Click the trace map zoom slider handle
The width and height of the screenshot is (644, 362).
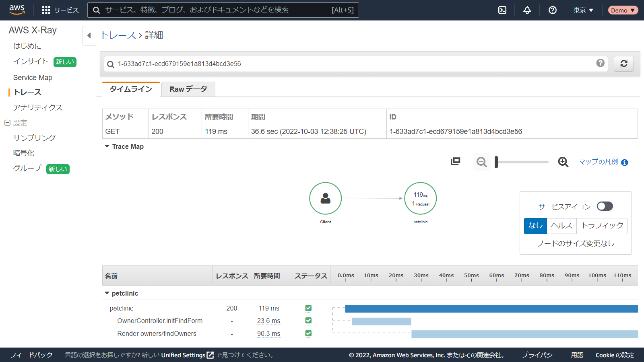496,162
